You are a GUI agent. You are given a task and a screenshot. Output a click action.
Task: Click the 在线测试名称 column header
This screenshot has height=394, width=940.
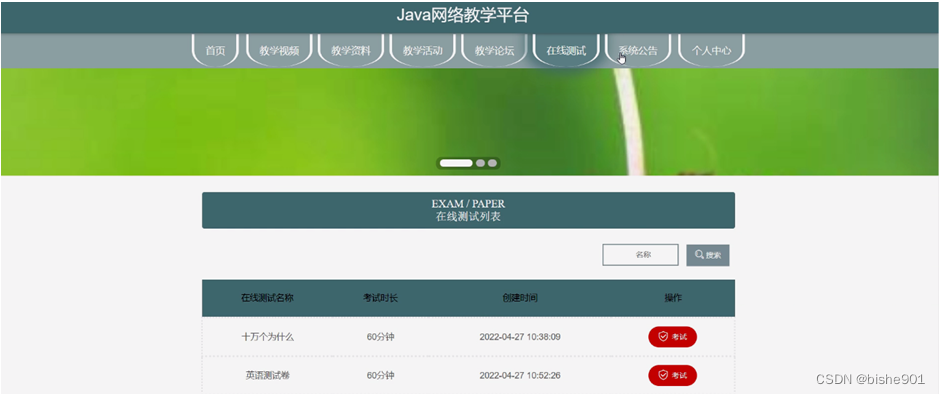[x=267, y=298]
